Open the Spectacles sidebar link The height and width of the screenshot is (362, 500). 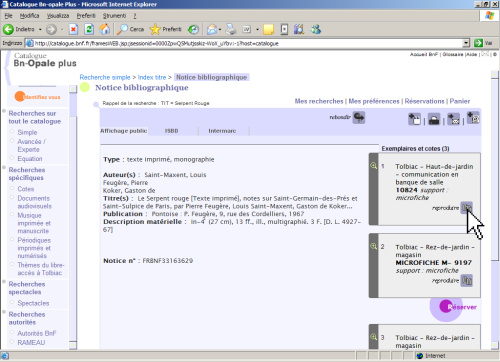33,303
